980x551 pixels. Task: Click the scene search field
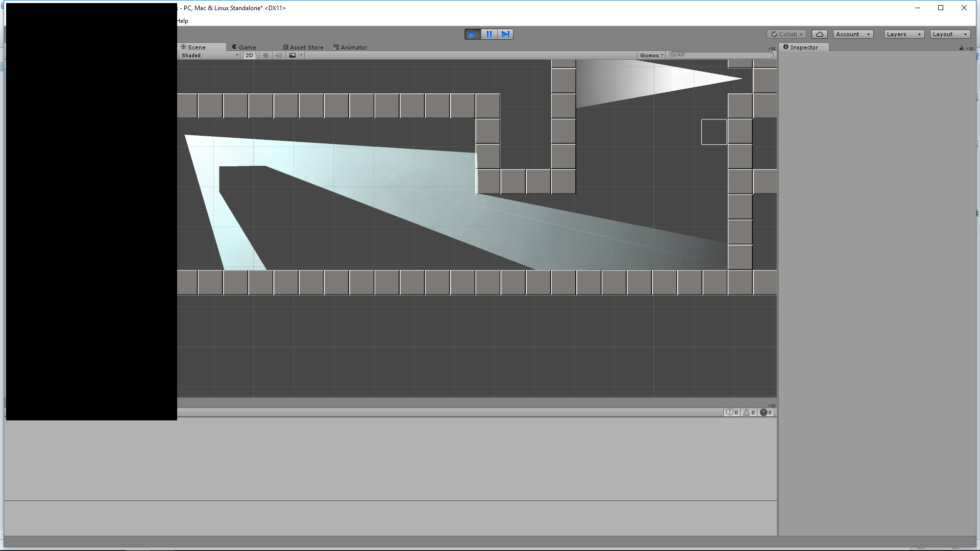tap(721, 55)
